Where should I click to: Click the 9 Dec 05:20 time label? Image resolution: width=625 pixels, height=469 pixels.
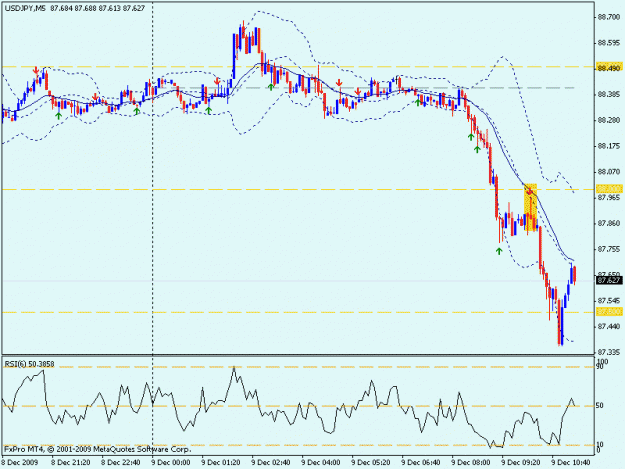tap(371, 462)
